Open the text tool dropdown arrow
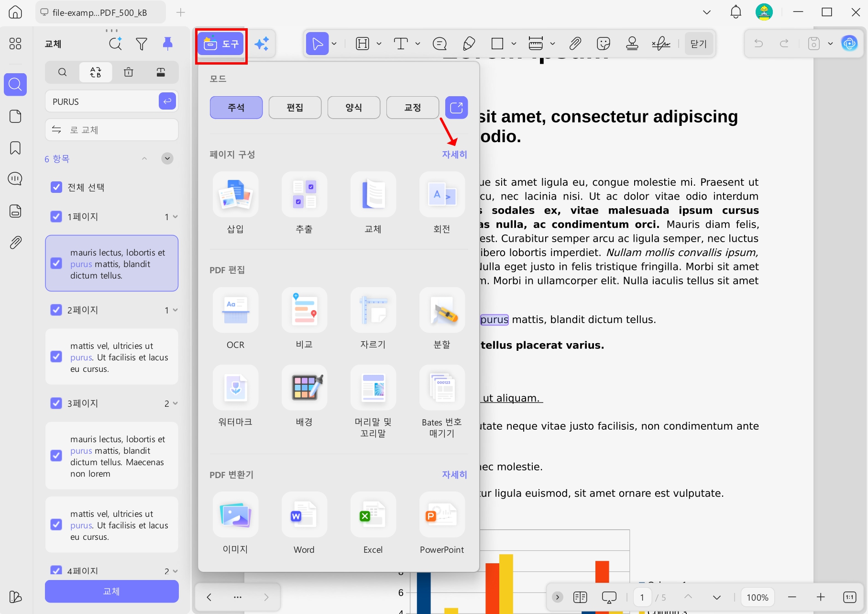 click(x=418, y=44)
